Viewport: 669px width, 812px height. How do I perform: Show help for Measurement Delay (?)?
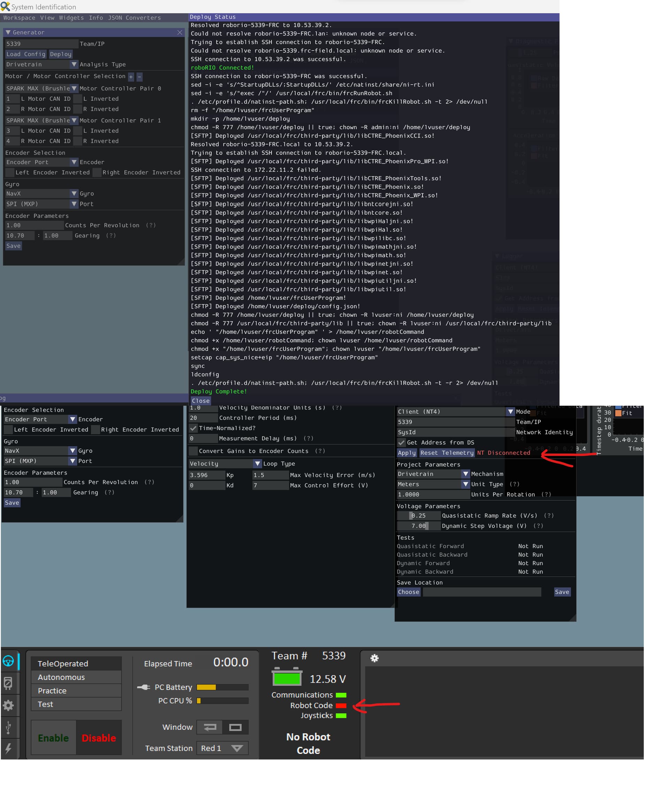click(x=308, y=438)
